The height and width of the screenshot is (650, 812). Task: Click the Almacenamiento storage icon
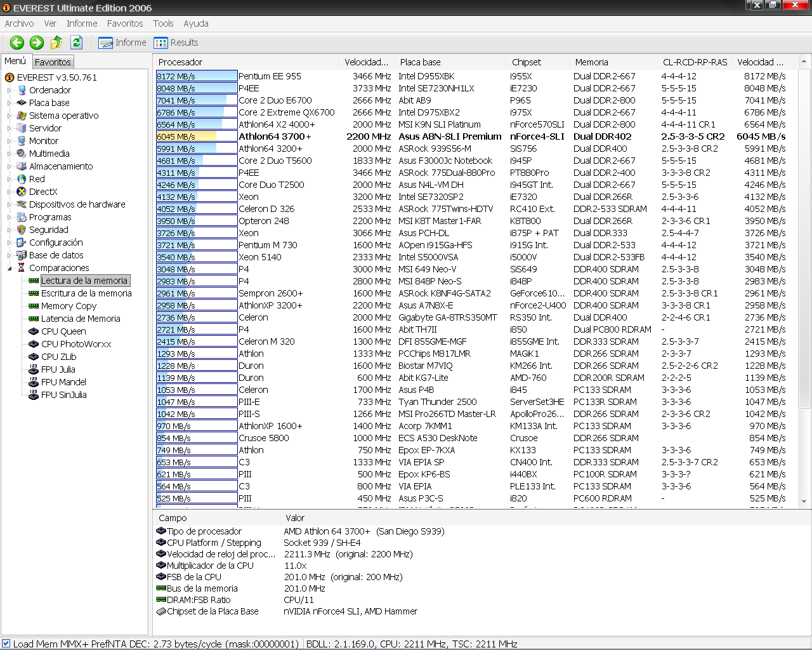pyautogui.click(x=22, y=166)
